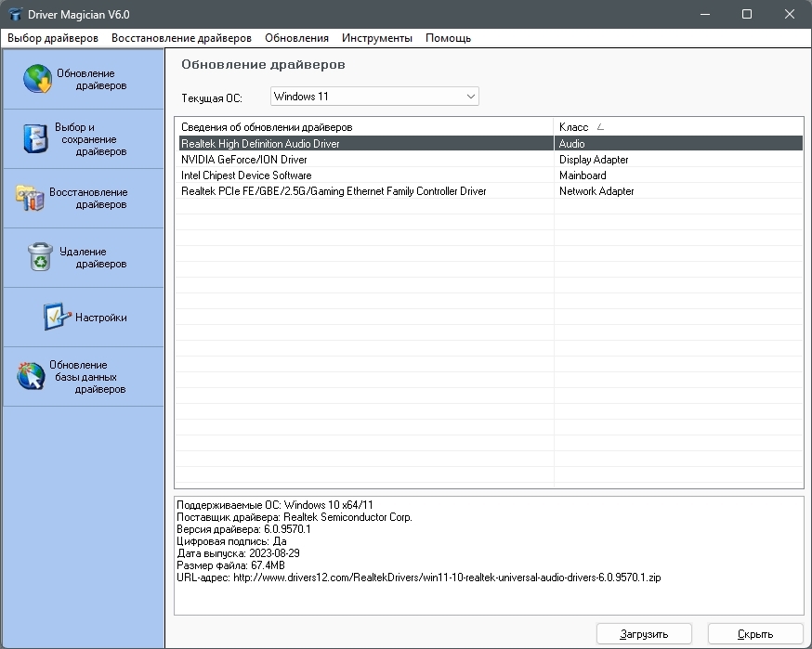Click the Версия драйвера 6.0.9570.1 line
The image size is (812, 649).
(243, 529)
